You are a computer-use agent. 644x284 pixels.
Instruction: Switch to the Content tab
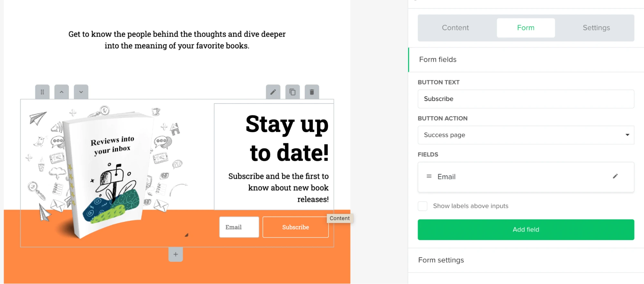pos(455,28)
